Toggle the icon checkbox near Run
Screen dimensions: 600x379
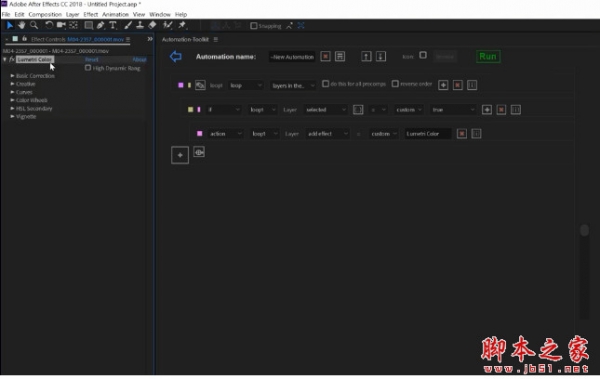(x=423, y=55)
